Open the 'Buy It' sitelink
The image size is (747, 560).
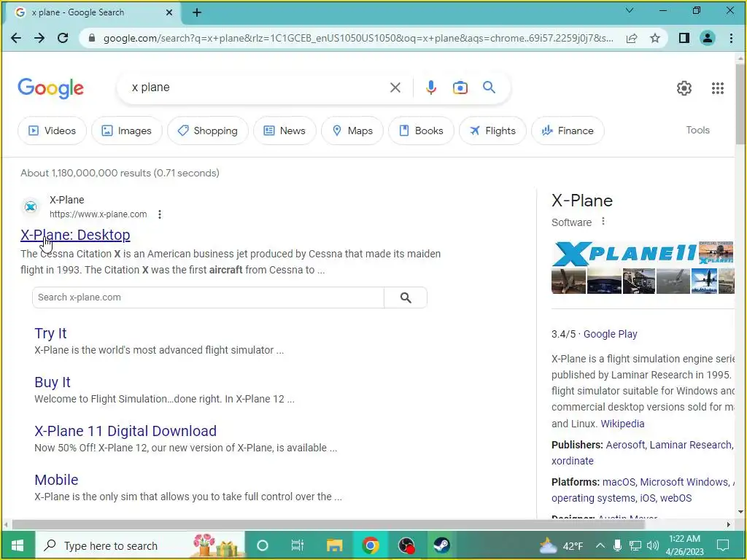[53, 382]
